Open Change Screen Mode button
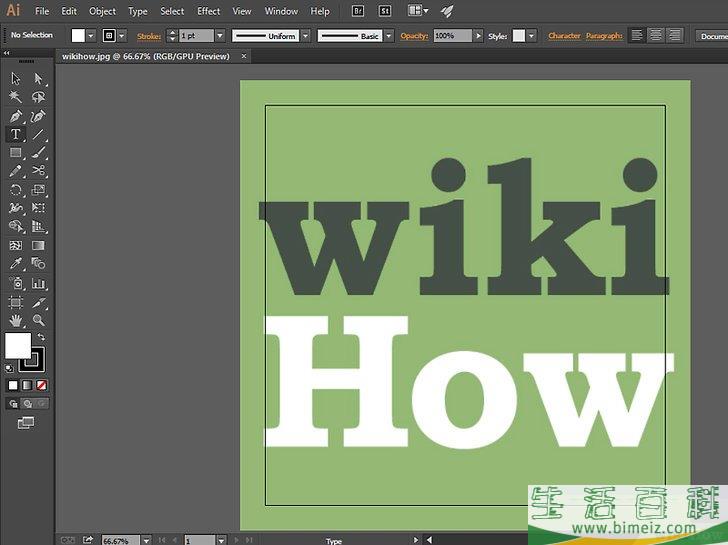Screen dimensions: 728x545 26,422
